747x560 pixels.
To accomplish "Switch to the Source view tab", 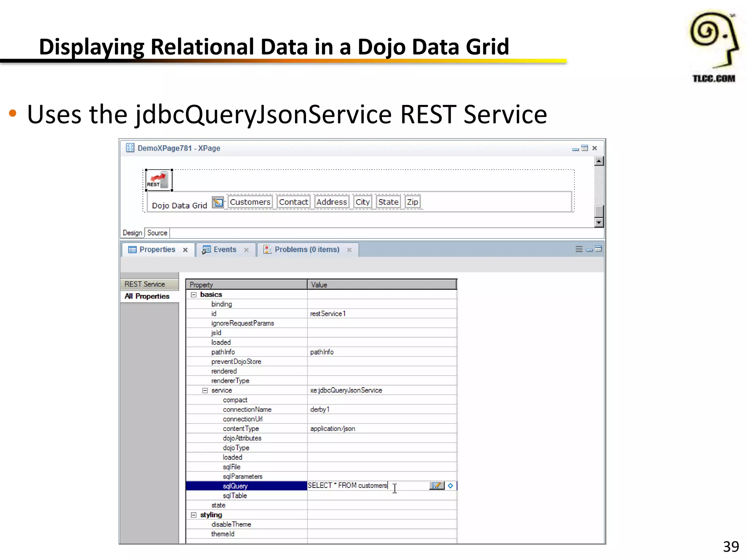I will [157, 233].
